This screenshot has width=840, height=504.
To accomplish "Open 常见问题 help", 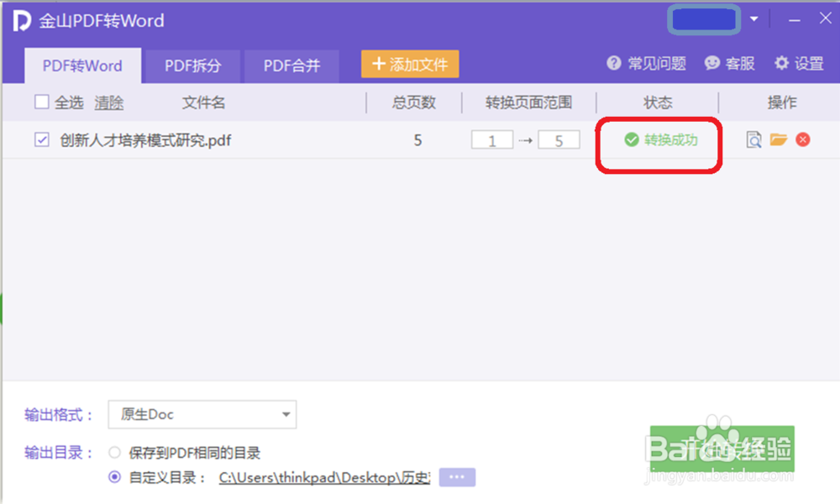I will pyautogui.click(x=646, y=64).
